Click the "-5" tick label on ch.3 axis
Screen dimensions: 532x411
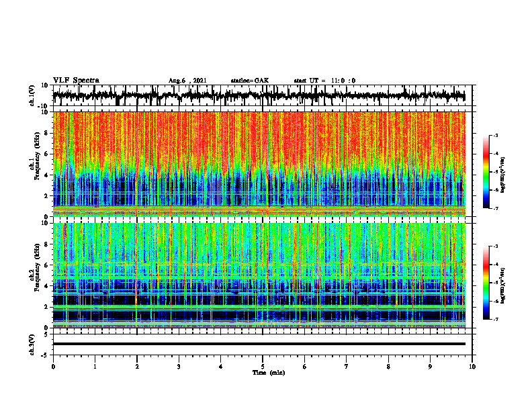point(45,355)
